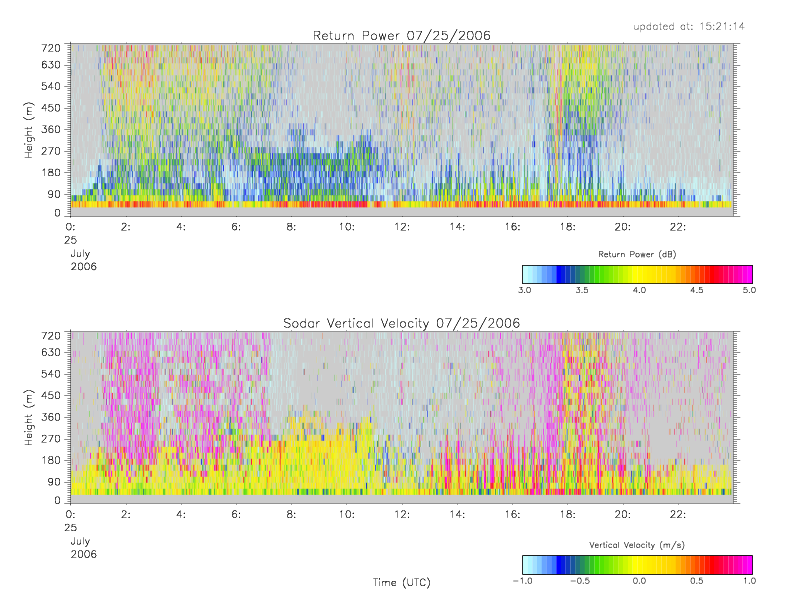Click the "16:" time tick under Vertical Velocity plot
The width and height of the screenshot is (791, 611).
(x=512, y=515)
